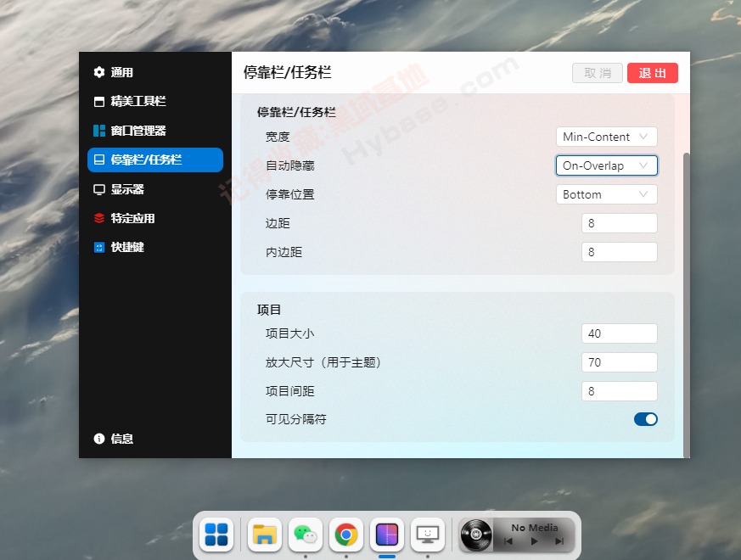Click the red 退出 button
This screenshot has height=560, width=741.
point(652,73)
